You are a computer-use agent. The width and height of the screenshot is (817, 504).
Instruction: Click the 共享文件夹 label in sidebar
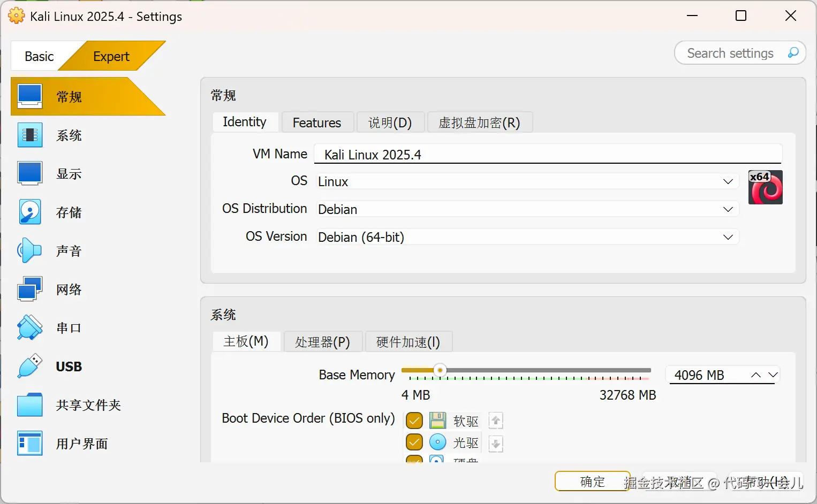[x=88, y=405]
